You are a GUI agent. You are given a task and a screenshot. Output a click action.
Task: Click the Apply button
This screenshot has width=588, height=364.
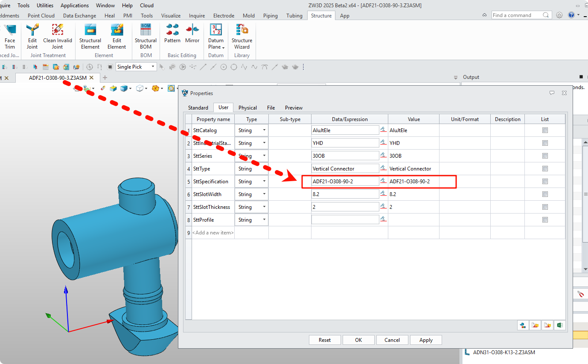(x=426, y=340)
